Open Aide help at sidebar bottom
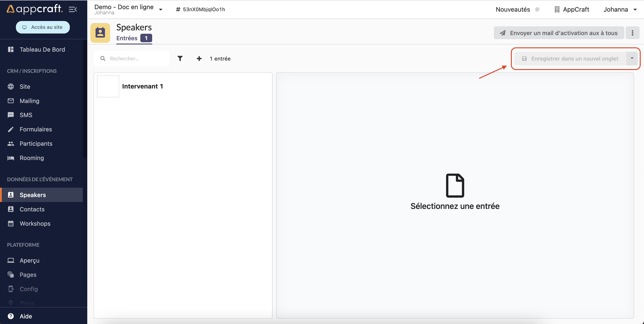644x324 pixels. click(26, 316)
